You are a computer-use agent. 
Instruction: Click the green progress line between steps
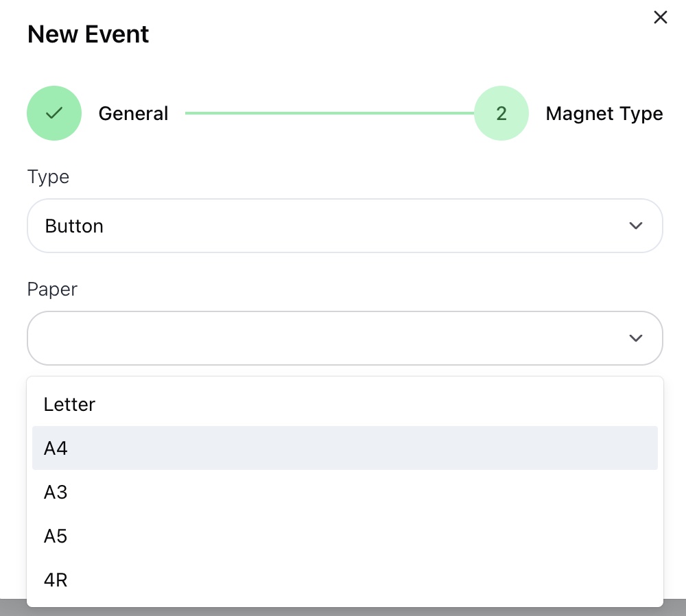pyautogui.click(x=329, y=113)
